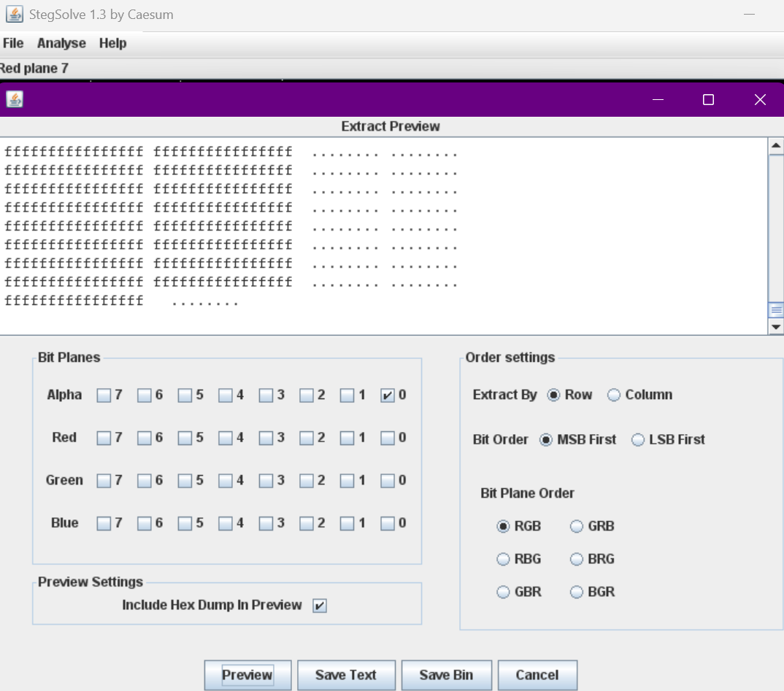Viewport: 784px width, 691px height.
Task: Tick Blue bit plane 0 checkbox
Action: (x=388, y=523)
